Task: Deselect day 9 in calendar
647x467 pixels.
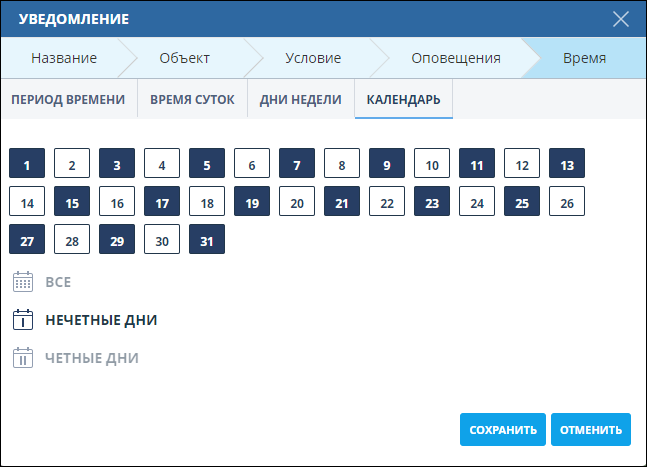Action: coord(387,163)
